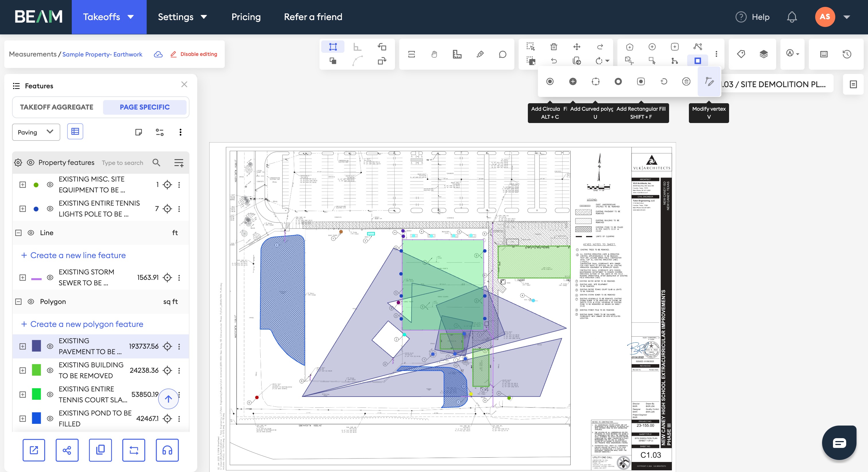Select the pan hand tool

click(434, 54)
